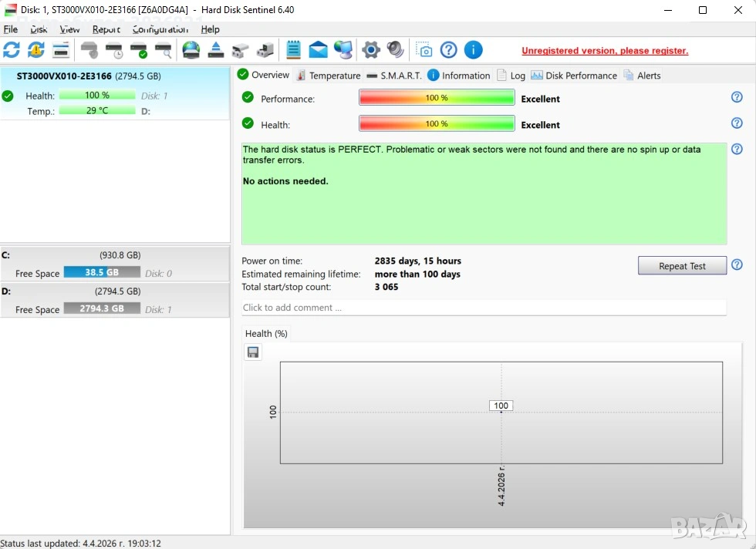This screenshot has width=756, height=549.
Task: Click the email envelope toolbar icon
Action: coord(318,50)
